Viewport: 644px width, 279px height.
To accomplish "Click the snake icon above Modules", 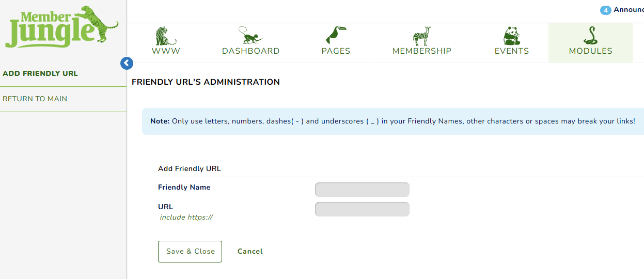I will coord(590,36).
